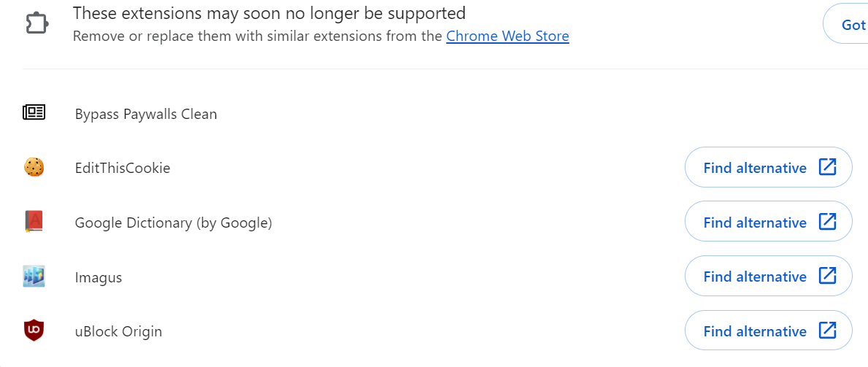Click the uBlock Origin extension name
The width and height of the screenshot is (868, 367).
[x=118, y=332]
